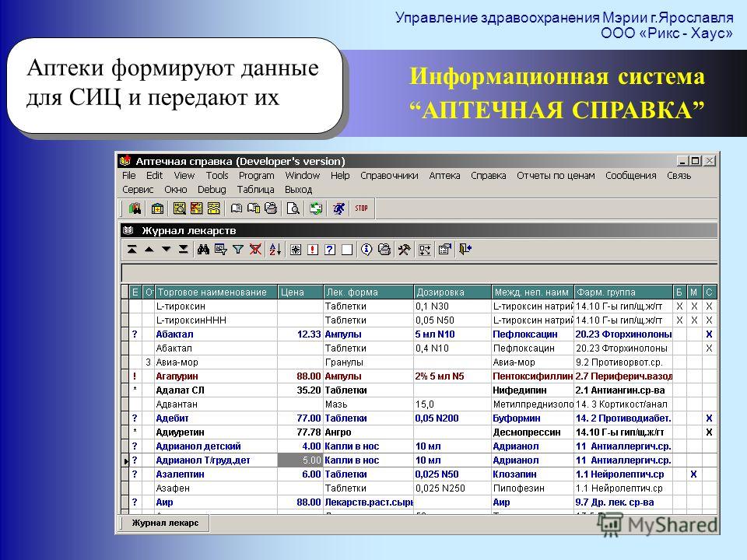747x560 pixels.
Task: Click the Гранулы form cell
Action: [x=368, y=362]
